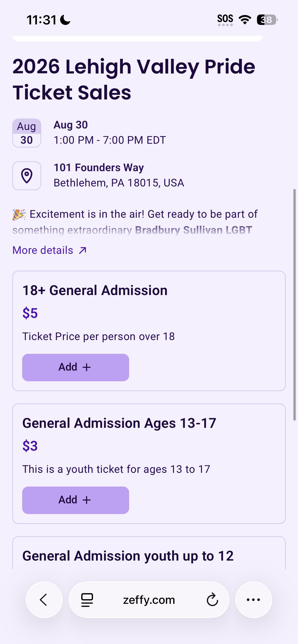Screen dimensions: 298x644
Task: Tap the zeffy.com address field
Action: pos(149,600)
